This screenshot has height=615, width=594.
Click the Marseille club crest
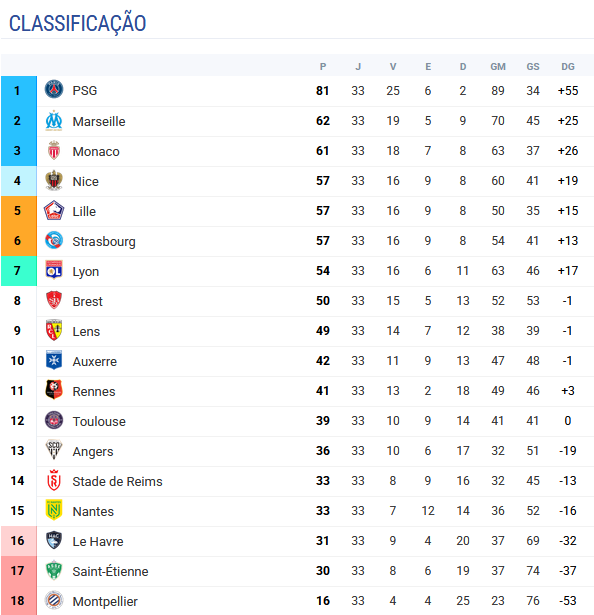(54, 120)
